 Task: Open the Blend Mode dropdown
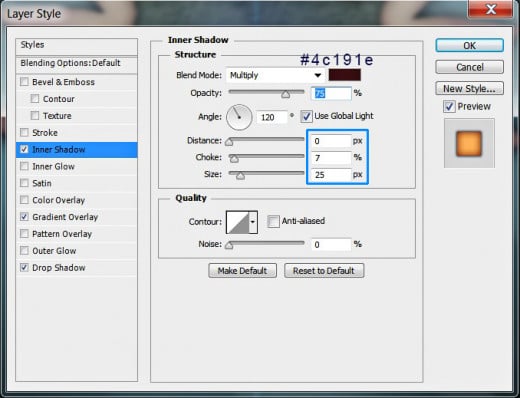(275, 75)
